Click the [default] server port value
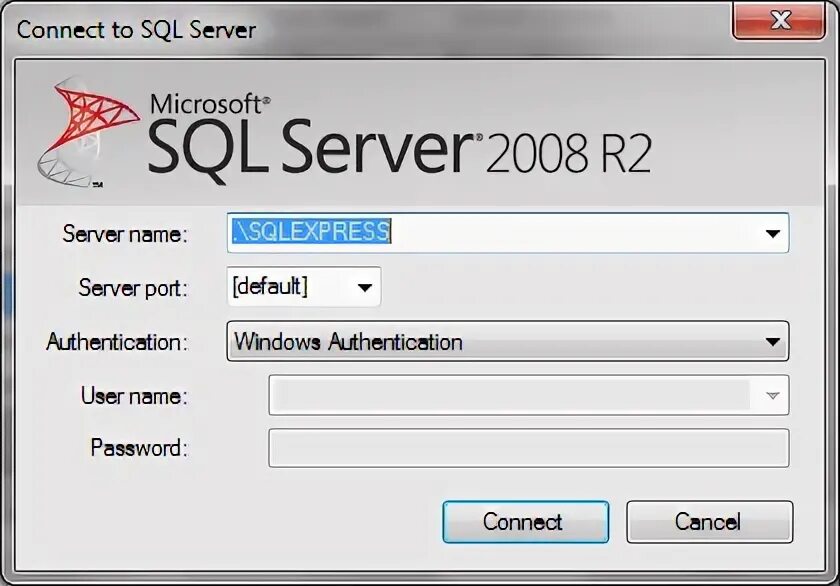This screenshot has height=586, width=840. coord(270,286)
